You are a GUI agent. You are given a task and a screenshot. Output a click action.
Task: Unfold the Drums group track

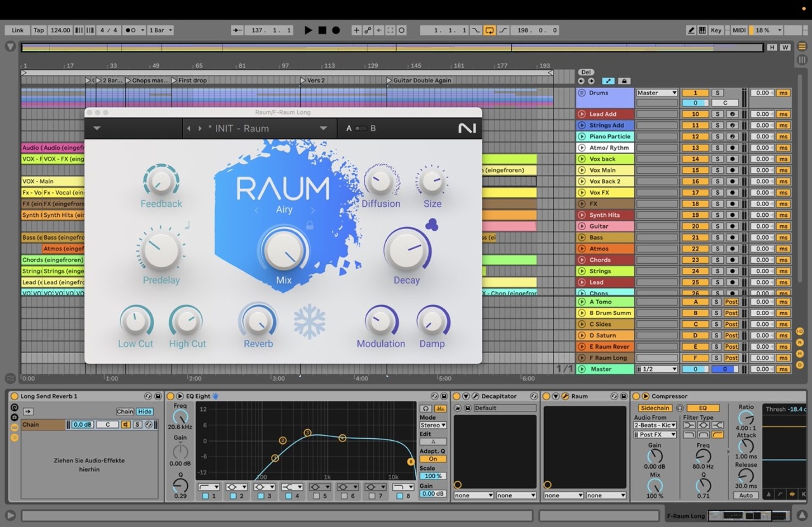582,93
